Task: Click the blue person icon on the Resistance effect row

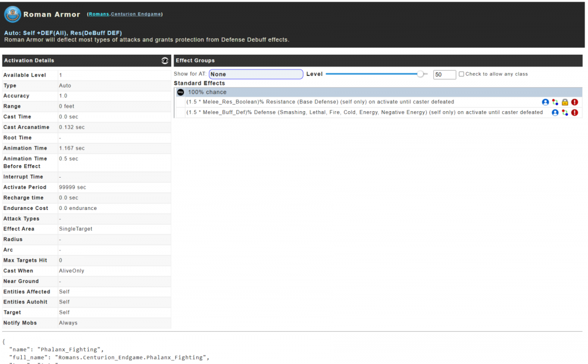Action: (545, 102)
